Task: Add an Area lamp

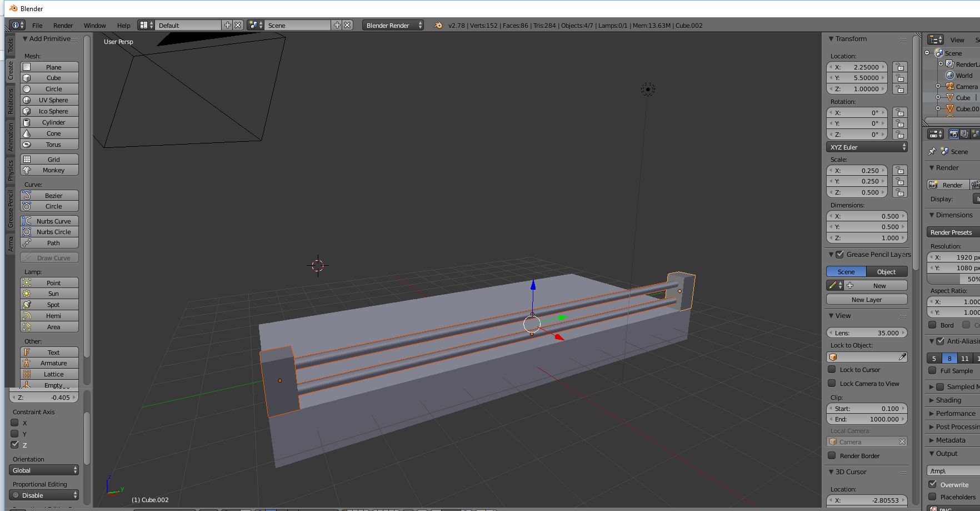Action: [49, 327]
